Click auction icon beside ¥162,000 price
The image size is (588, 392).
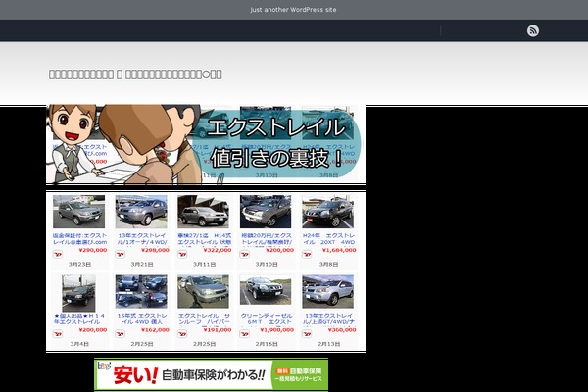(120, 334)
